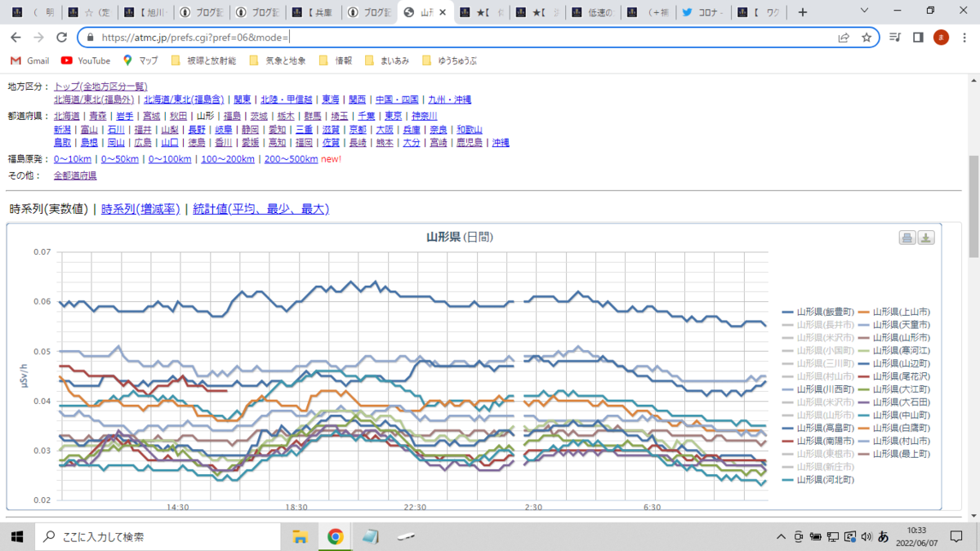Toggle the IME あ input indicator
980x551 pixels.
883,536
